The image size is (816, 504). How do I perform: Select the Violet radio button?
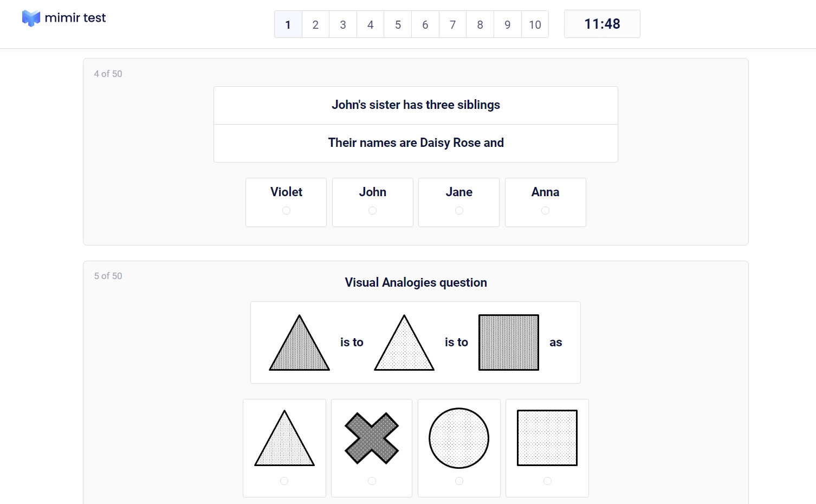click(x=286, y=210)
